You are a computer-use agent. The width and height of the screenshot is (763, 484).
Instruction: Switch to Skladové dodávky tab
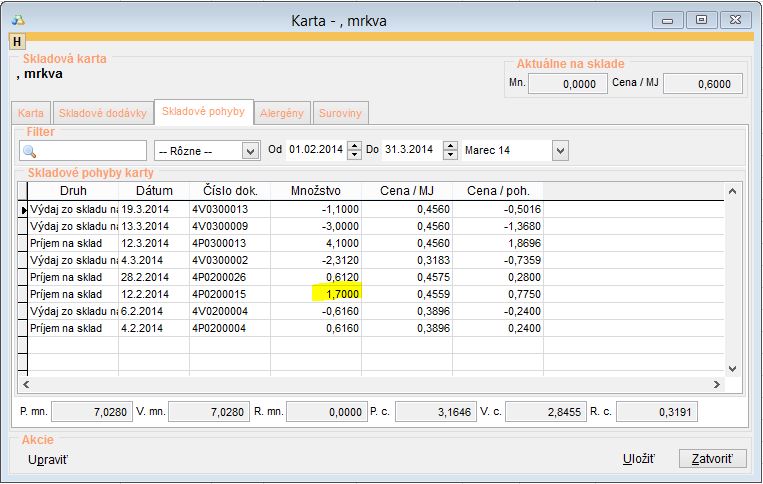[x=102, y=114]
